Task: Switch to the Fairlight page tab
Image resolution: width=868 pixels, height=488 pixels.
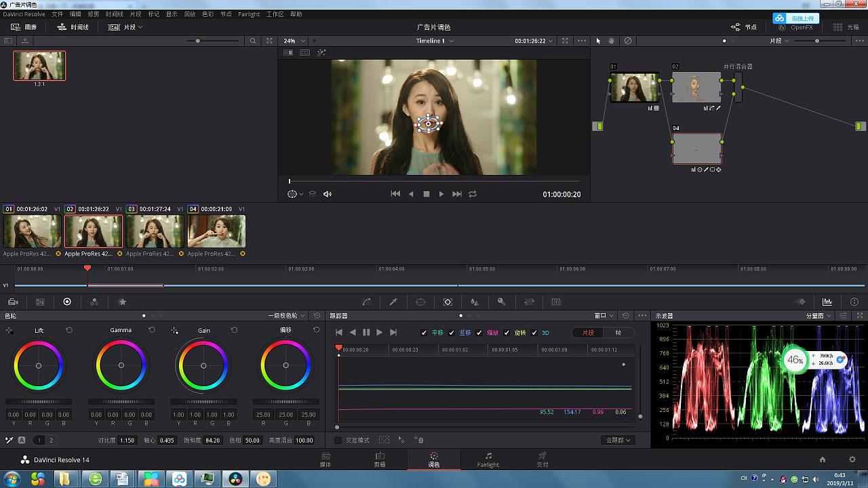Action: tap(488, 460)
